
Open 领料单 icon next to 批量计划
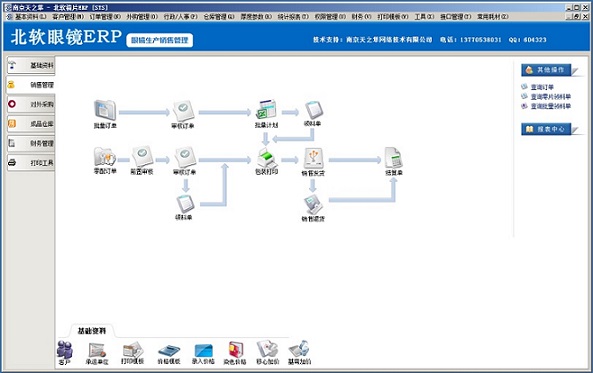click(x=313, y=110)
